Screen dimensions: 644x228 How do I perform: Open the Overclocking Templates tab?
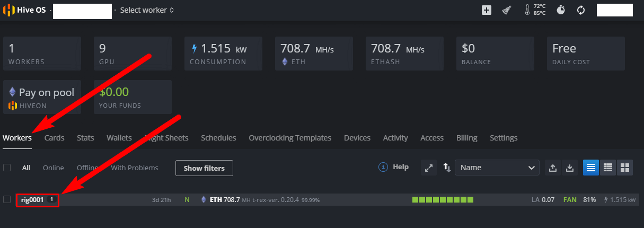tap(290, 138)
